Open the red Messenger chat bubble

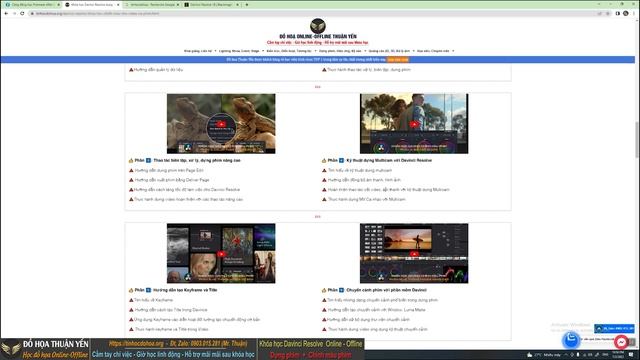point(621,342)
